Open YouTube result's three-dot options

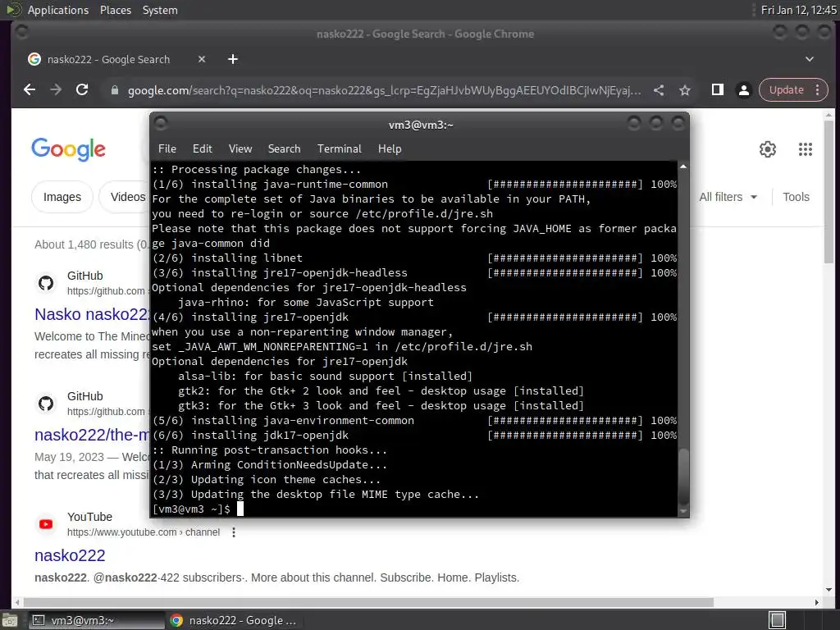(x=234, y=532)
